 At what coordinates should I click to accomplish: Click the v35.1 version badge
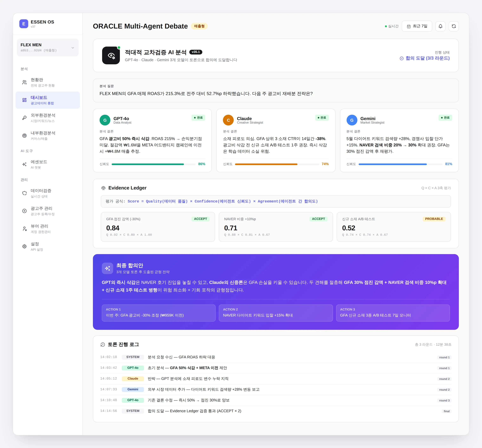pyautogui.click(x=196, y=52)
